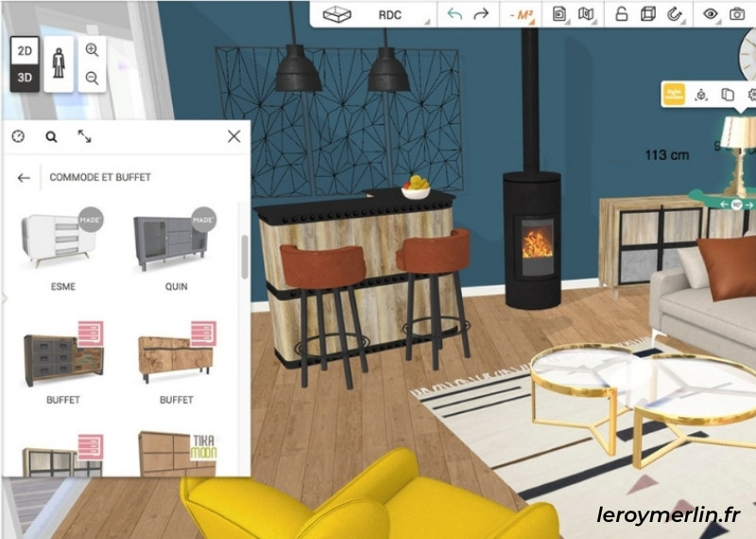Click the floor plan box icon
This screenshot has height=539, width=756.
click(x=336, y=14)
